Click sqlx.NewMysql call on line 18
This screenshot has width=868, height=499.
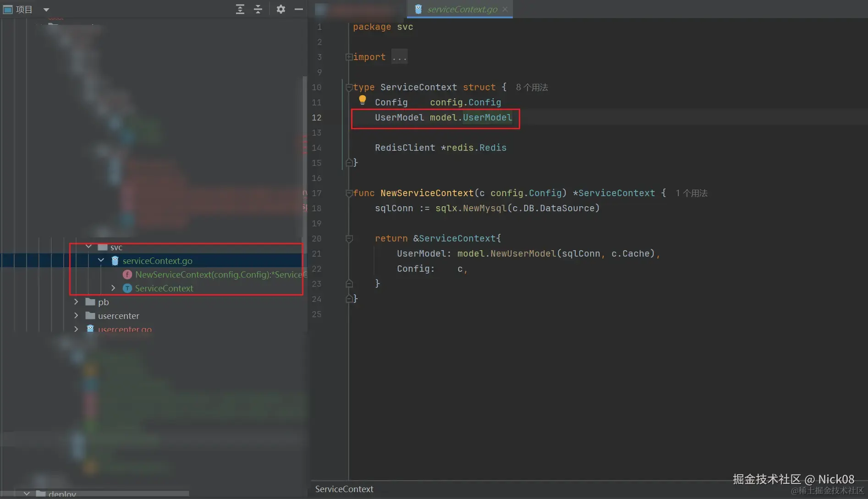point(471,208)
